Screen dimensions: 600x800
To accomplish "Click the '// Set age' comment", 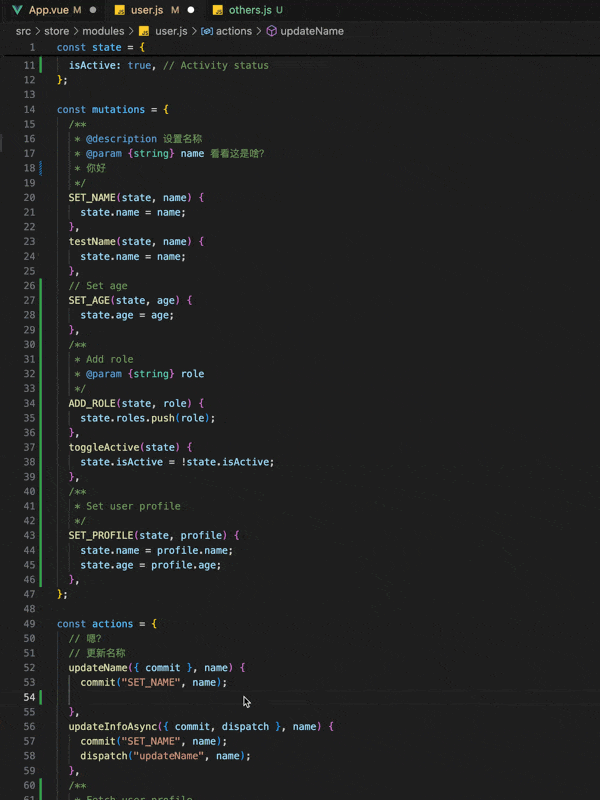I will (98, 286).
